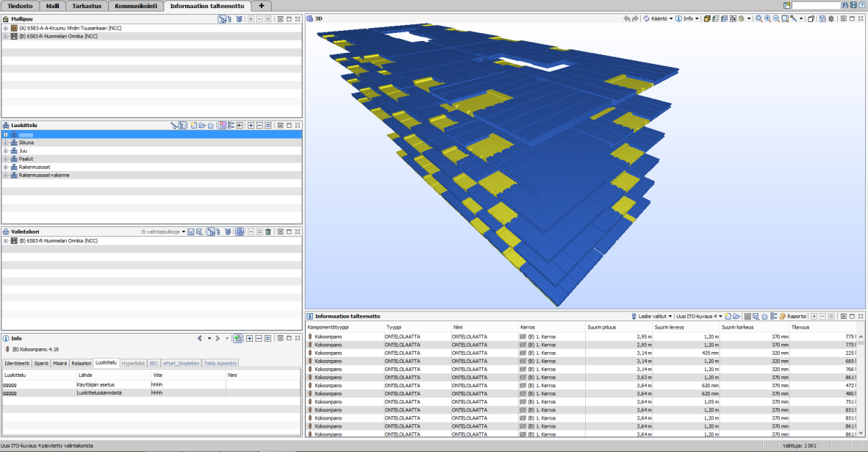Open the Relaatiot tab in Info
868x452 pixels.
tap(82, 364)
